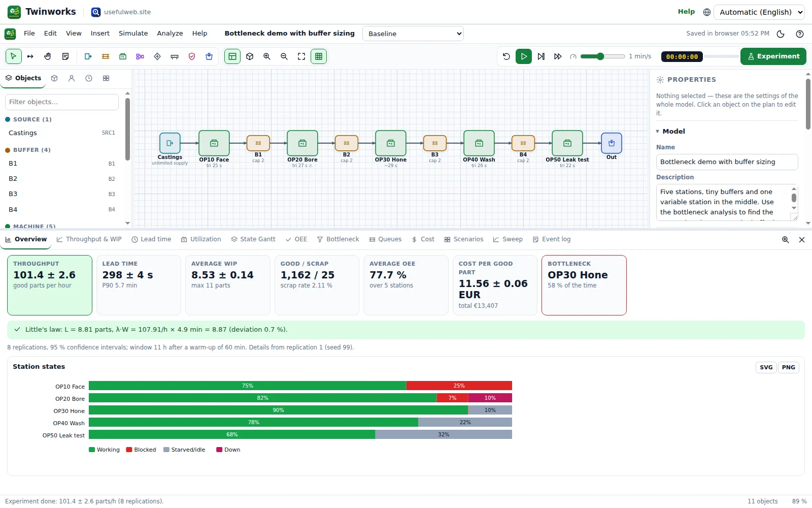Open the Simulate menu
This screenshot has height=508, width=812.
click(x=133, y=34)
